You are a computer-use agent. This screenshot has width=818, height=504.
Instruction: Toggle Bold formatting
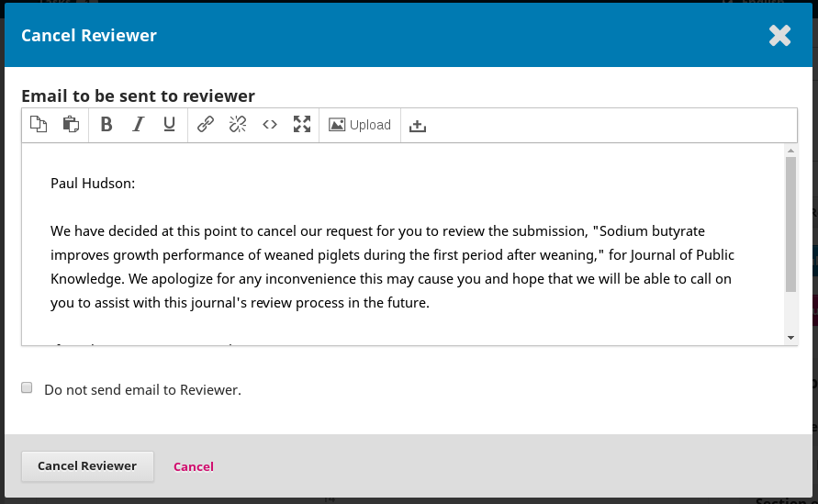tap(106, 125)
